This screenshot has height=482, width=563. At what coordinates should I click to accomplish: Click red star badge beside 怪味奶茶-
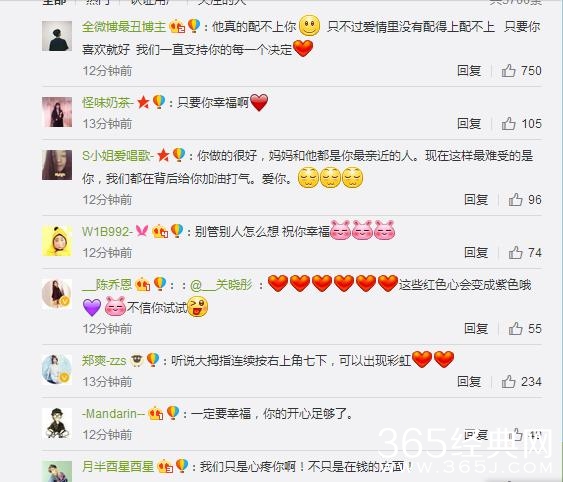(x=143, y=102)
